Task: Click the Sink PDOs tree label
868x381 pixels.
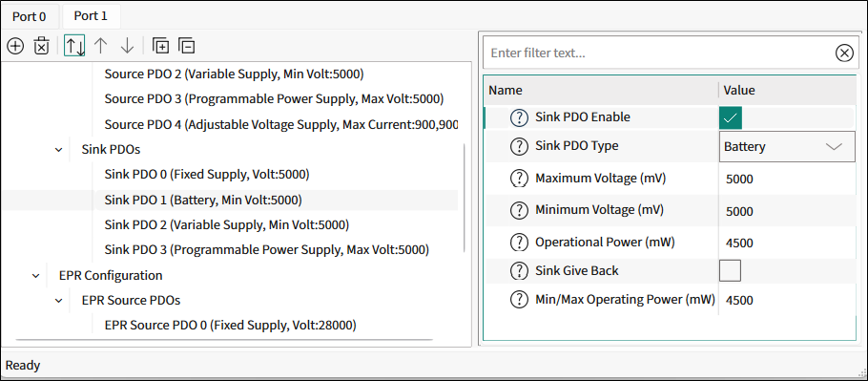Action: pos(111,150)
